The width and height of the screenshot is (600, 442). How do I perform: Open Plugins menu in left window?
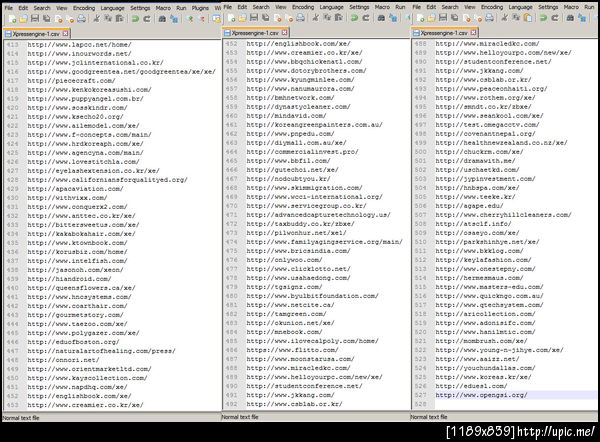[x=200, y=8]
